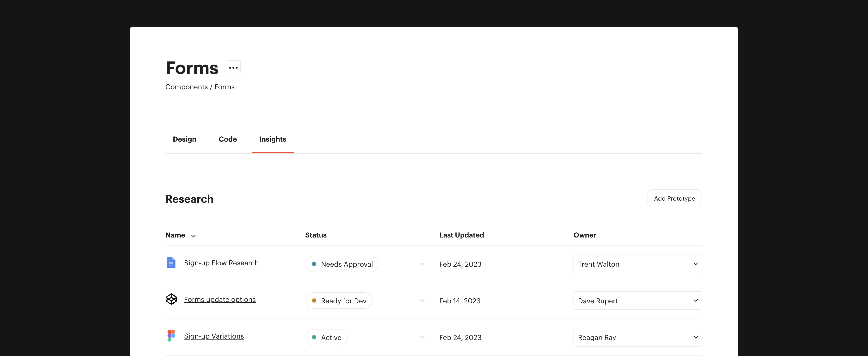Open the Sign-up Flow Research link
This screenshot has height=356, width=868.
tap(221, 263)
